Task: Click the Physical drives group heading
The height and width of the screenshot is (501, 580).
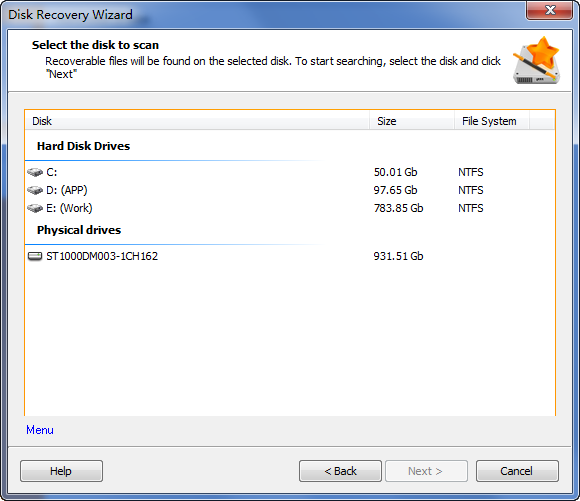Action: (79, 230)
